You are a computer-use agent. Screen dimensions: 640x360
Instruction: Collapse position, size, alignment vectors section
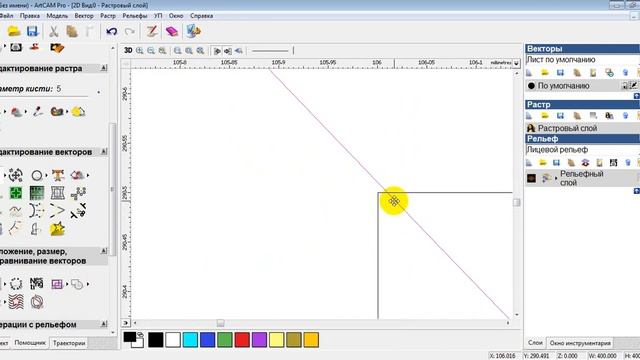104,251
